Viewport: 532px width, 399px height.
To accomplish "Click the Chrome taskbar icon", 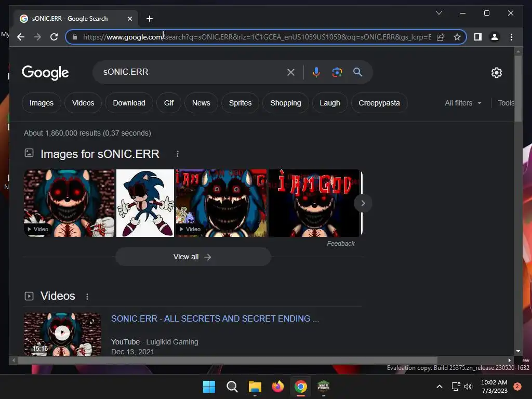I will pos(301,387).
